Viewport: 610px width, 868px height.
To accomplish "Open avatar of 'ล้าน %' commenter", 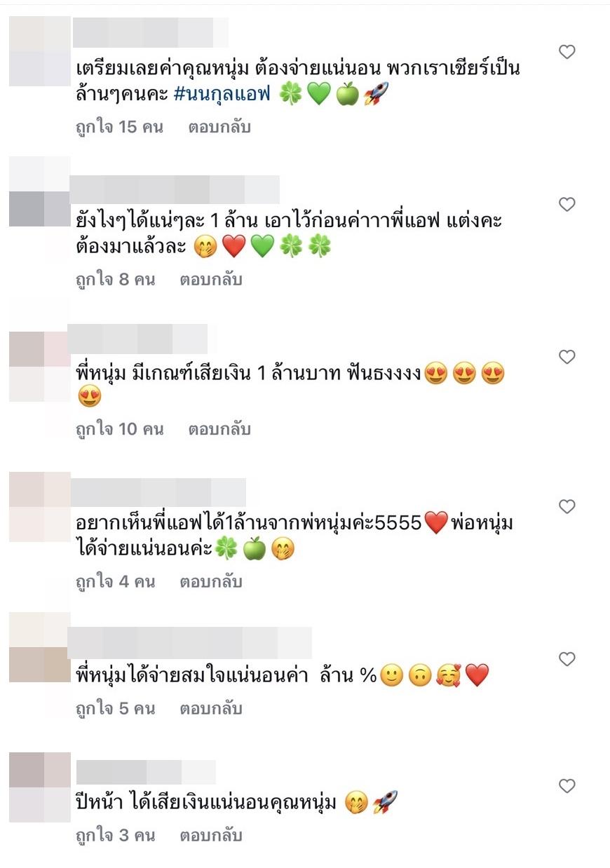I will pyautogui.click(x=40, y=647).
